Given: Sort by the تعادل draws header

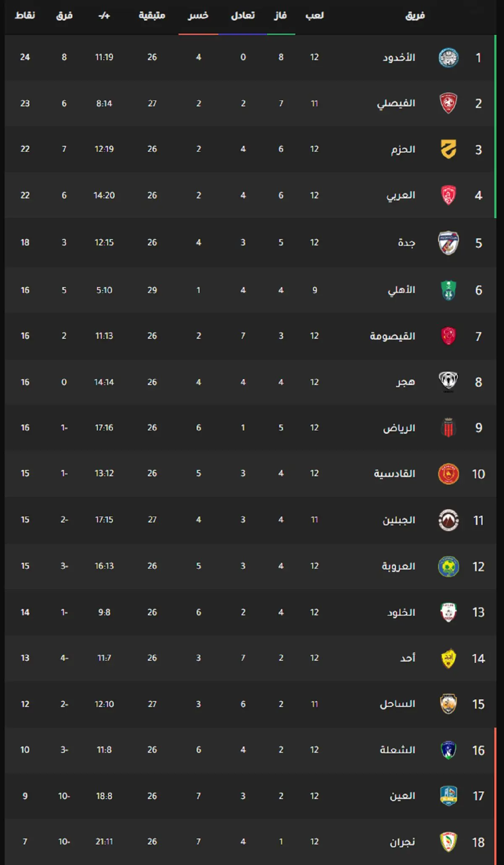Looking at the screenshot, I should pos(243,16).
